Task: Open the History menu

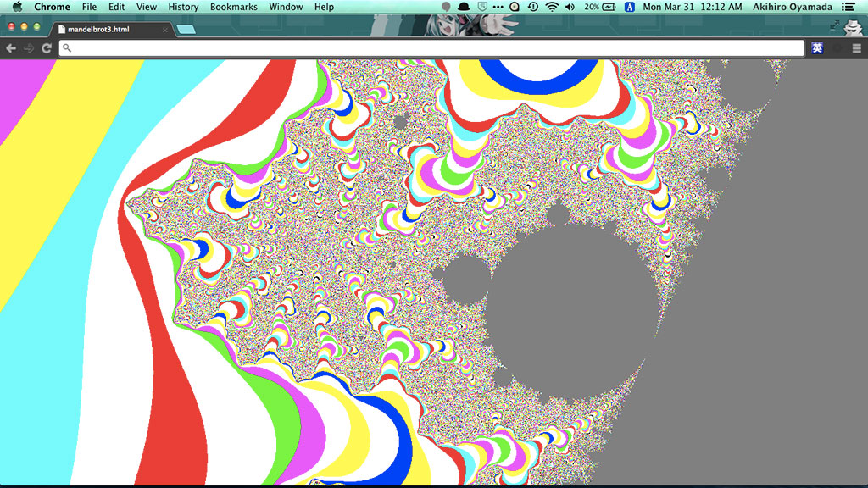Action: 183,7
